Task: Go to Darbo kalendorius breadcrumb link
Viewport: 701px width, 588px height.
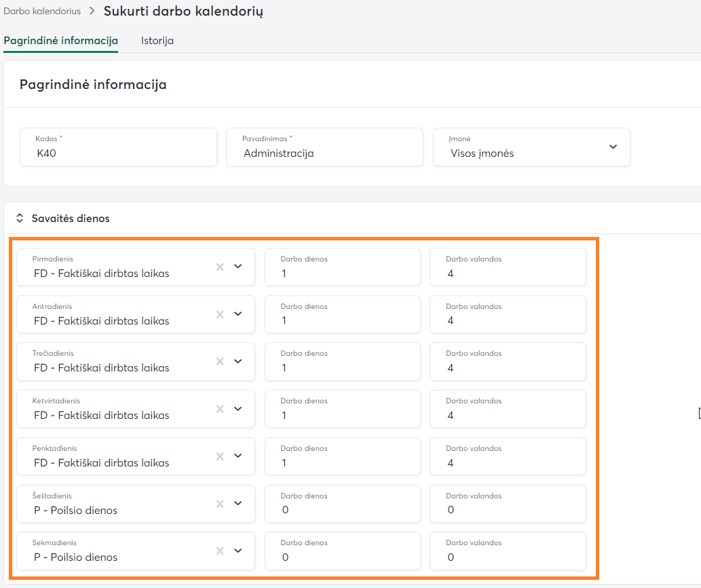Action: pos(42,12)
